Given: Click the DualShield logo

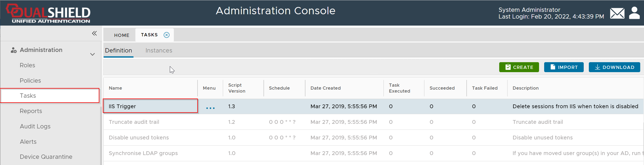Looking at the screenshot, I should click(48, 13).
